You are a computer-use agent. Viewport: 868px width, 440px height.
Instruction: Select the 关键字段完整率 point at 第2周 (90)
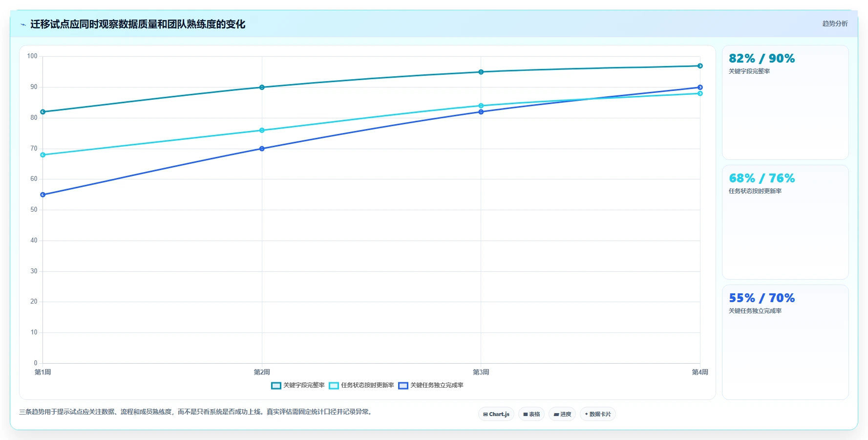pos(262,88)
